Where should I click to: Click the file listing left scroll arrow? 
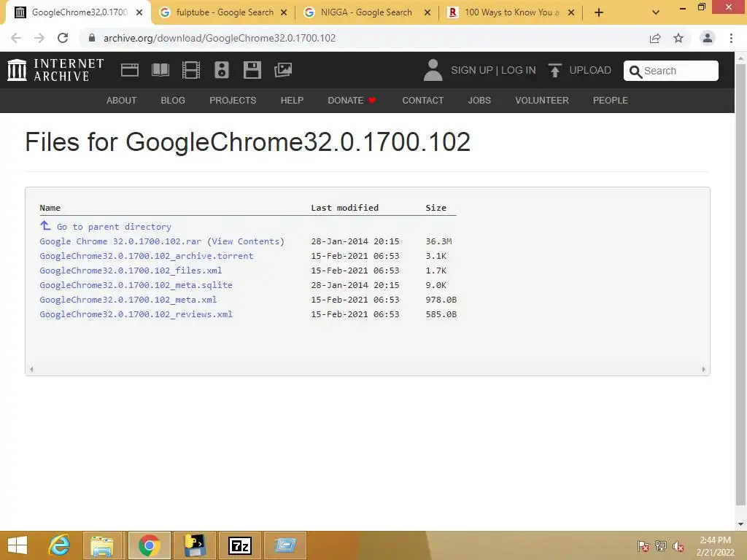coord(31,369)
